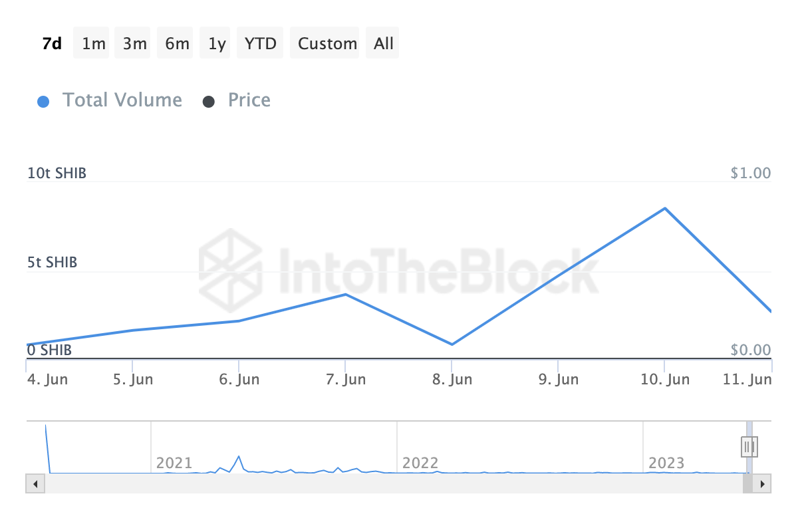
Task: Click 2021 in the navigator timeline
Action: [x=174, y=463]
